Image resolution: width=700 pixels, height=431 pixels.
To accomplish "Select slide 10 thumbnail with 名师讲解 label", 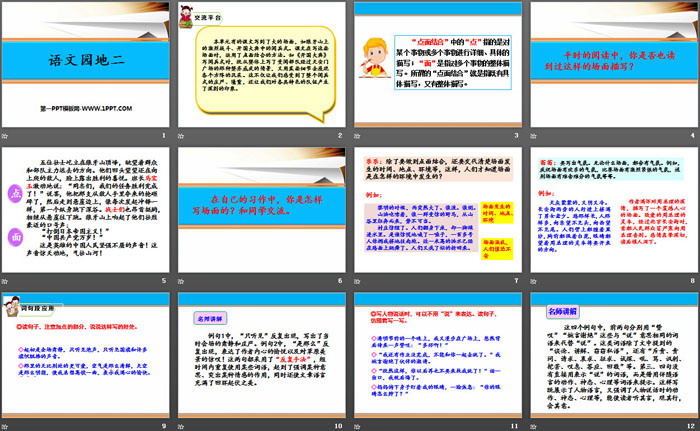I will click(x=262, y=356).
